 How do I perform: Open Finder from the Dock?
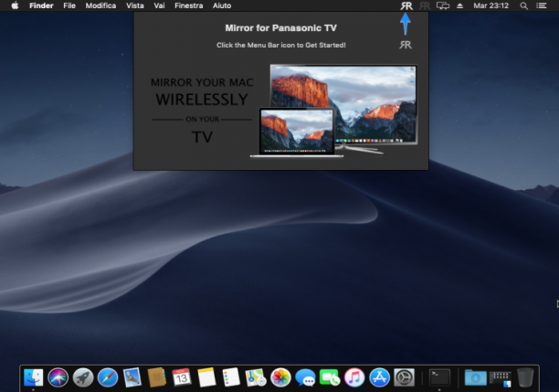pyautogui.click(x=33, y=377)
